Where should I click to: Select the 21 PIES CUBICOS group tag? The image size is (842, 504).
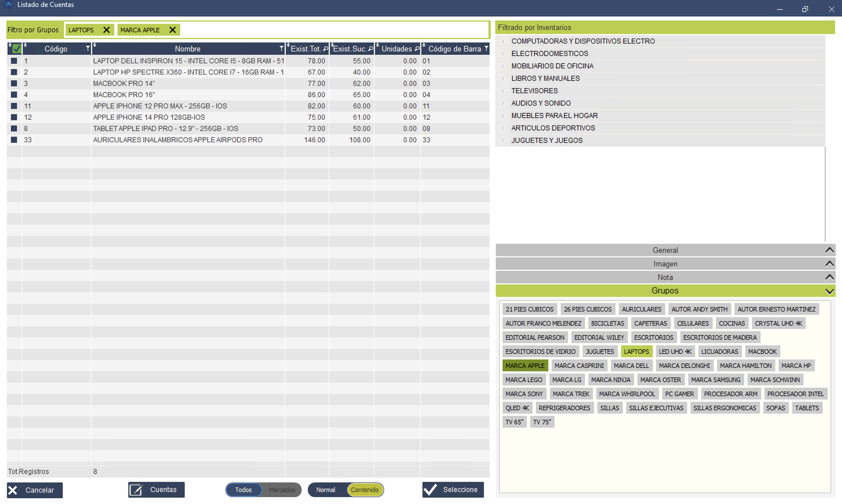529,309
